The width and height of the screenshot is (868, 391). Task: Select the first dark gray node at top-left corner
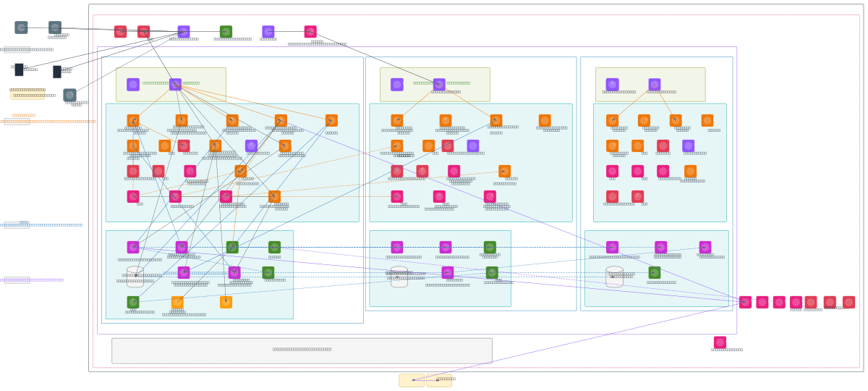coord(21,28)
